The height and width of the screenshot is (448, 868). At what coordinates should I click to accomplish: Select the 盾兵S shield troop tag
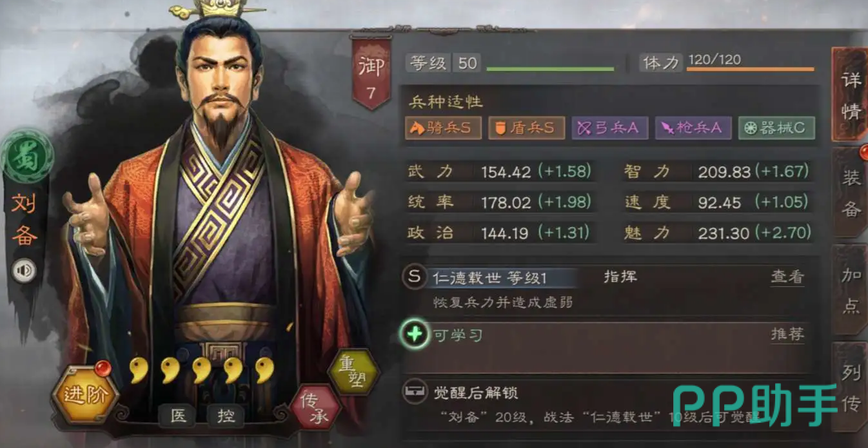point(526,128)
